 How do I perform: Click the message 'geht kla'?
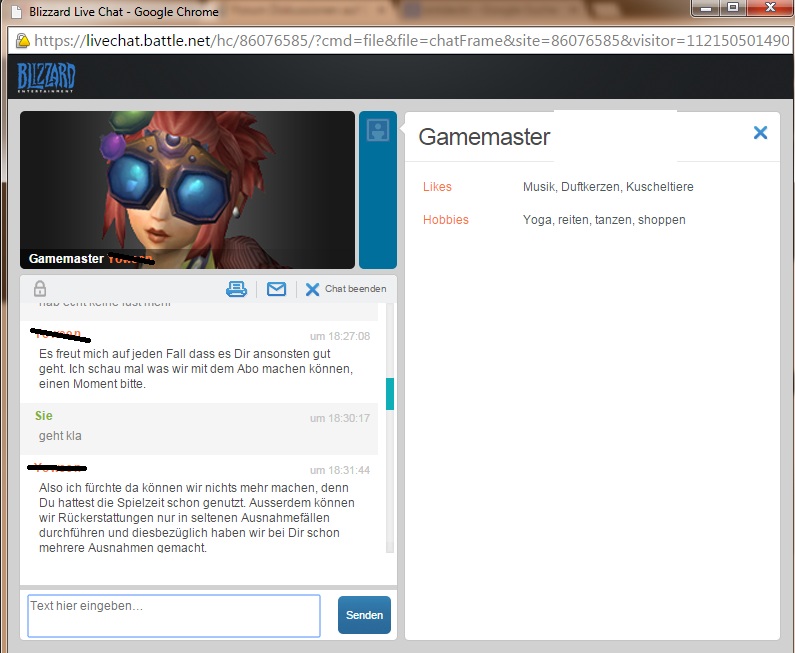click(x=60, y=436)
